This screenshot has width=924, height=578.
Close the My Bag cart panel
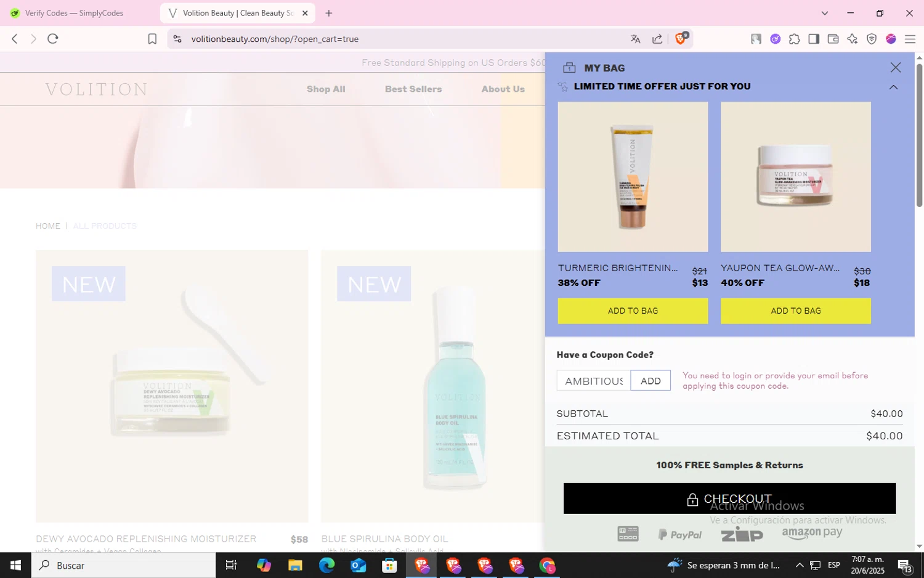point(896,68)
